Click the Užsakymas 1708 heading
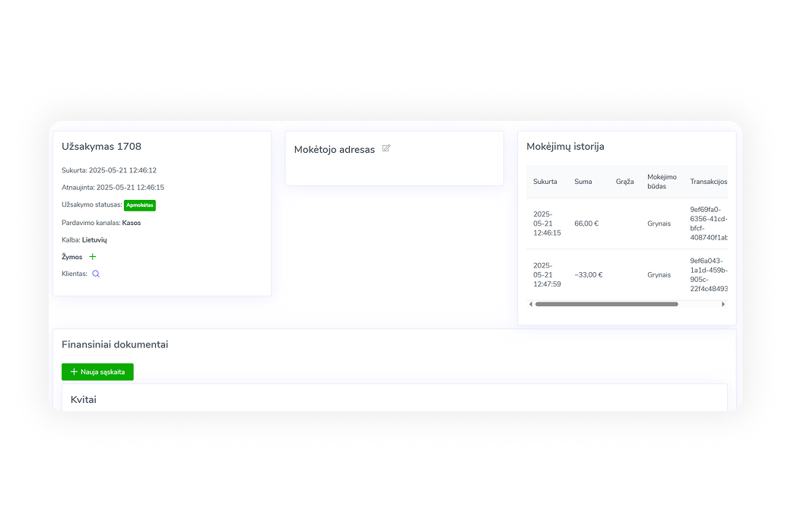 [x=101, y=147]
